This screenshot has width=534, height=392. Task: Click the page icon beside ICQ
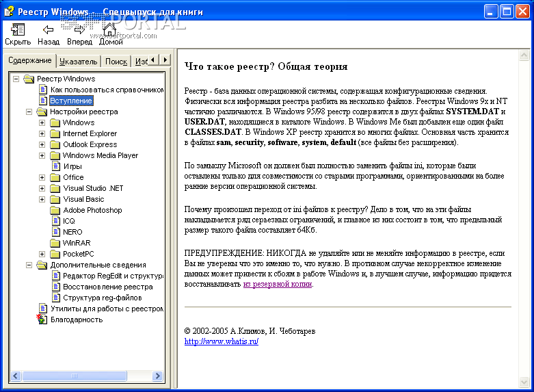tap(56, 221)
